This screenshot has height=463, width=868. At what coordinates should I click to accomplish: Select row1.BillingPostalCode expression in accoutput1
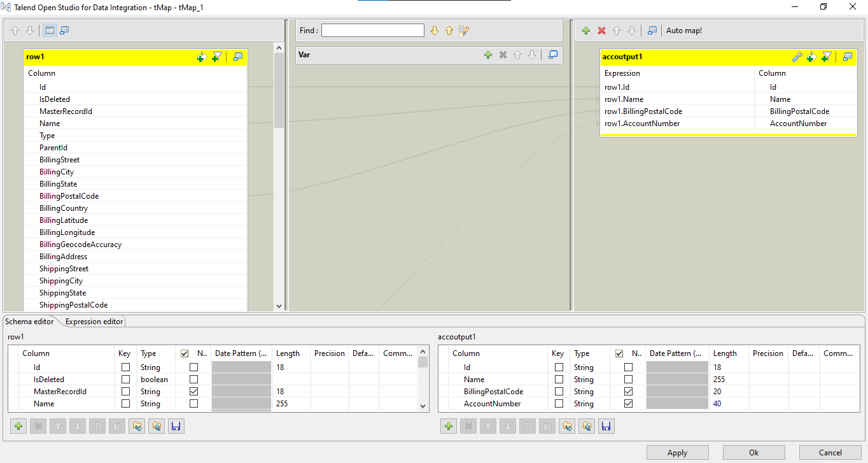(x=677, y=111)
